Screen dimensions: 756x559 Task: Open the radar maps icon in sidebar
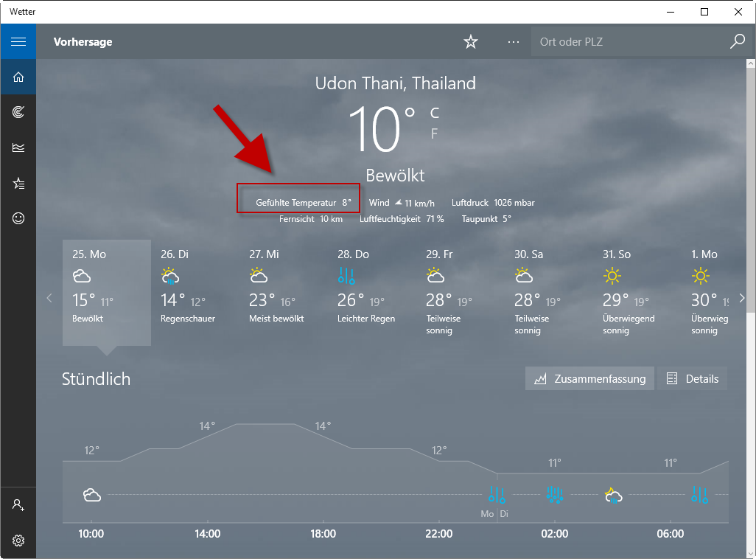pos(18,112)
